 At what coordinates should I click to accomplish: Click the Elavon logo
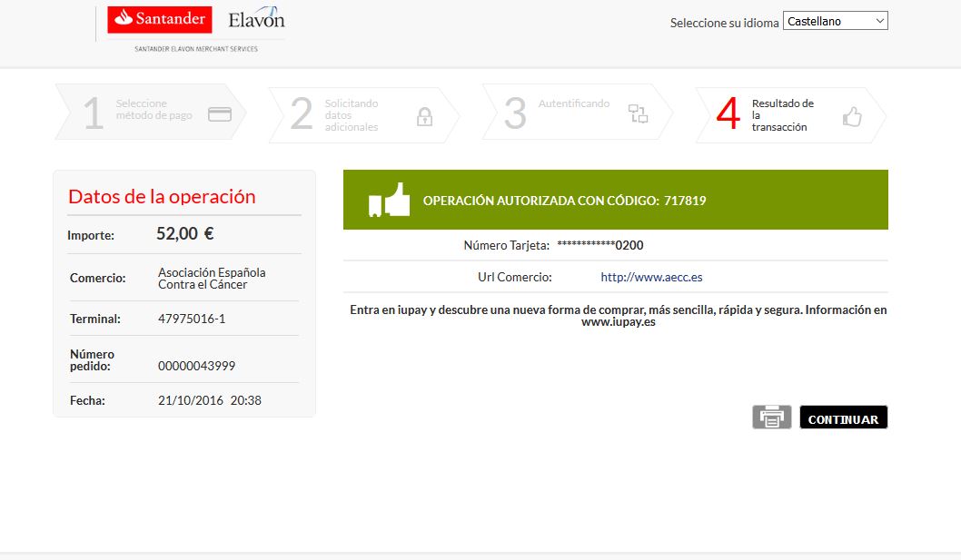click(256, 20)
